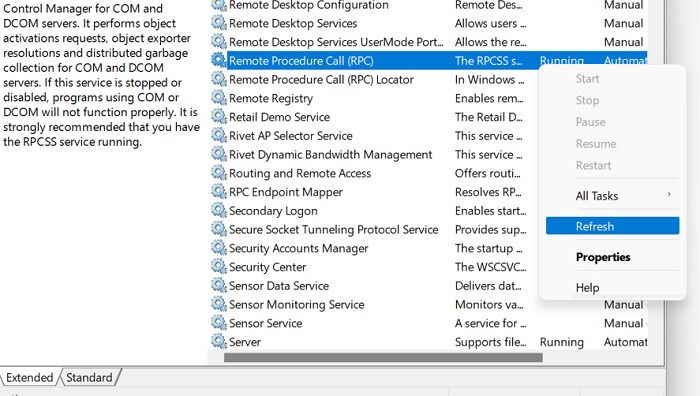Click the Sensor Data Service icon

click(x=218, y=285)
